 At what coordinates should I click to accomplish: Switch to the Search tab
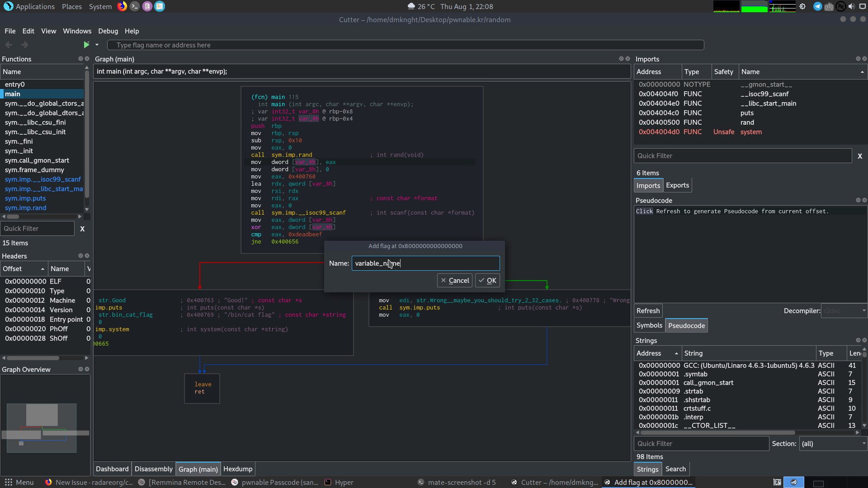(675, 469)
